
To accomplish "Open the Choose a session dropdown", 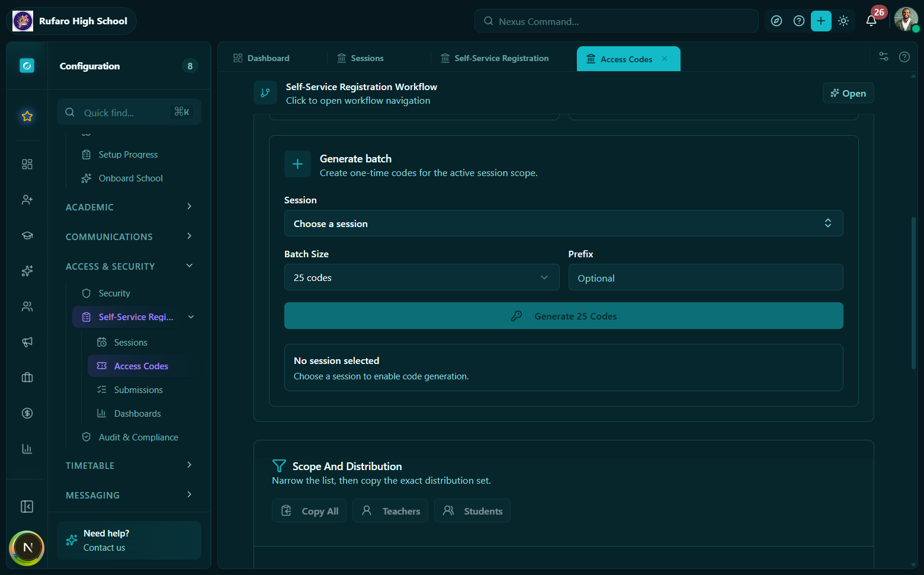I will [563, 223].
